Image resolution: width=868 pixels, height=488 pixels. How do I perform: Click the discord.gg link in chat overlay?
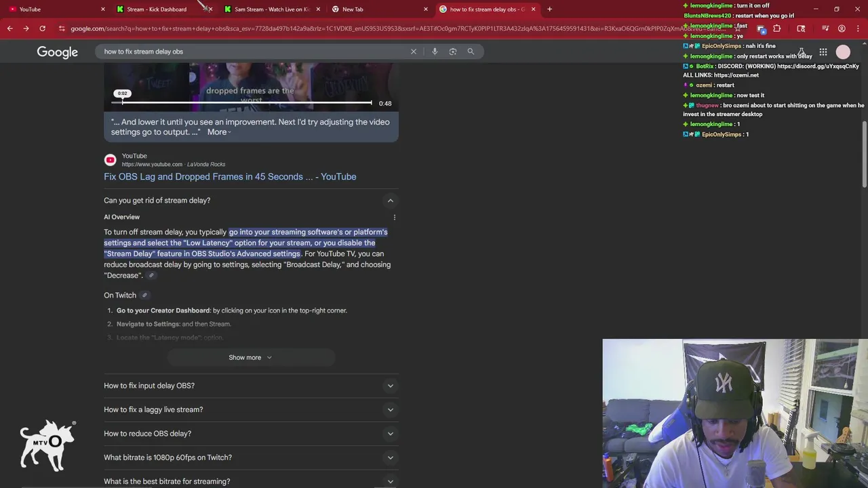[x=818, y=66]
